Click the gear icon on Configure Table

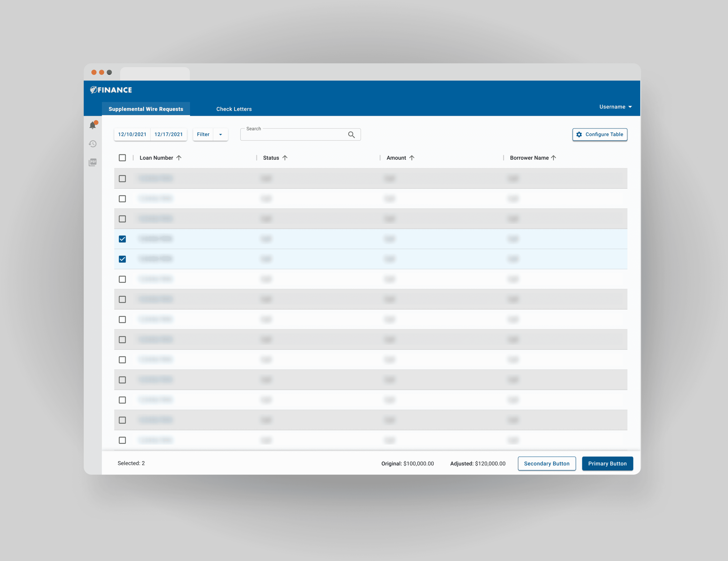[579, 134]
